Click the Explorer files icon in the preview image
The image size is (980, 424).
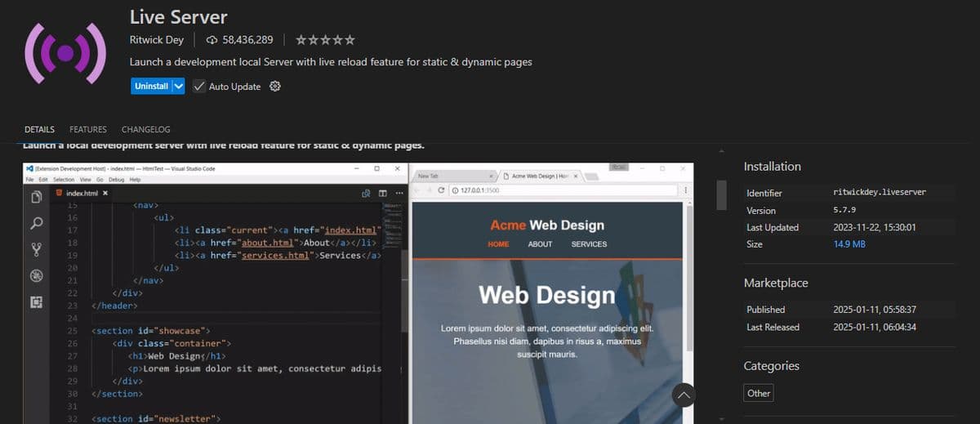[x=36, y=198]
